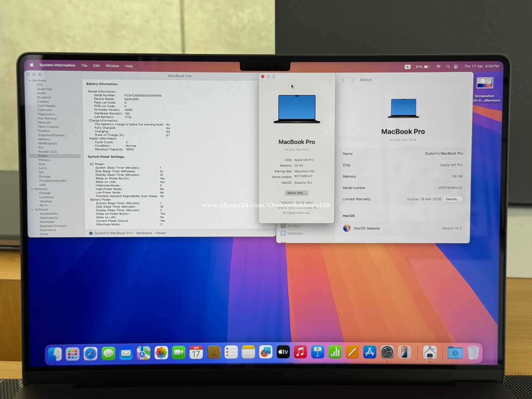Click the warranty Details... button
The image size is (532, 399).
pos(452,199)
